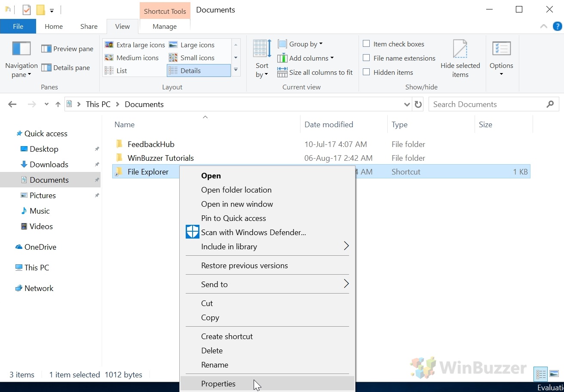The image size is (564, 392).
Task: Go back with the Back arrow
Action: pos(12,104)
